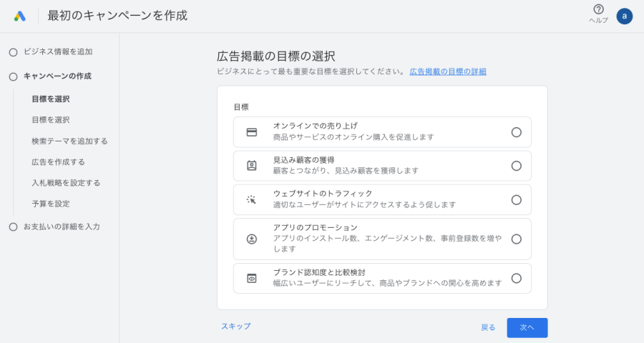Go to 広告を作成する step
The height and width of the screenshot is (343, 644).
point(59,162)
